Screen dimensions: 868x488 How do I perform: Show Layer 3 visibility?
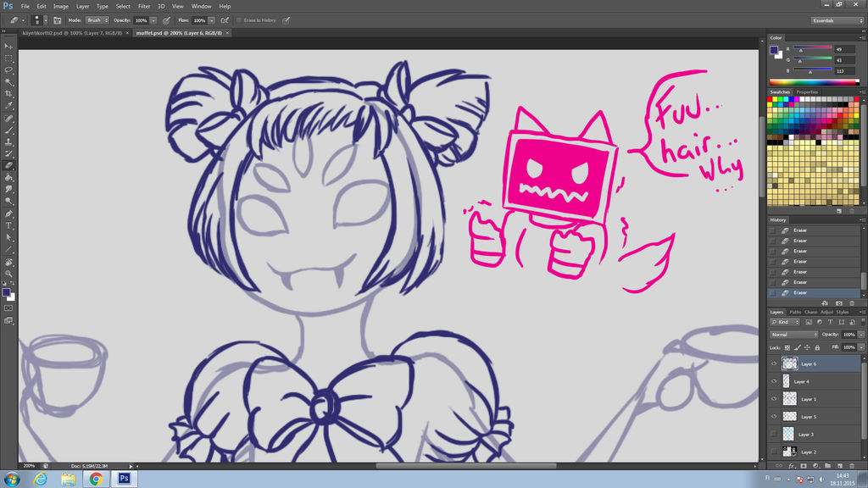click(x=774, y=434)
